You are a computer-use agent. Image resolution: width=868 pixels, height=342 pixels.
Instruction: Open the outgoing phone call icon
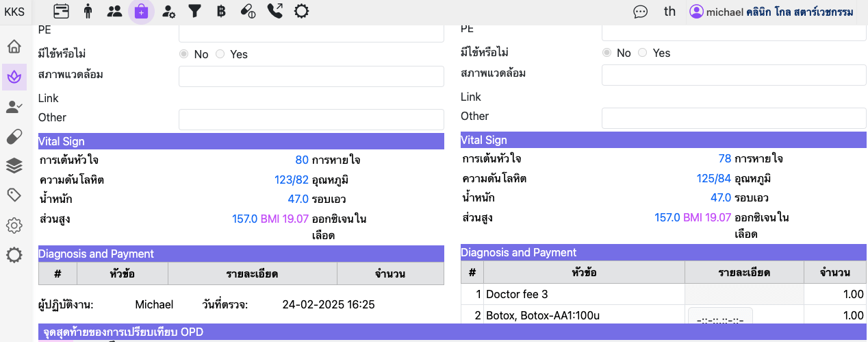(x=275, y=11)
